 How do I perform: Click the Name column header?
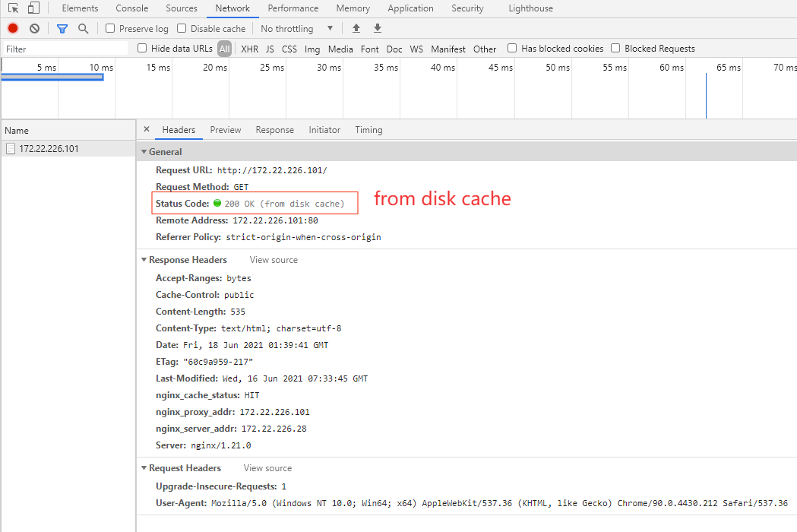tap(68, 130)
